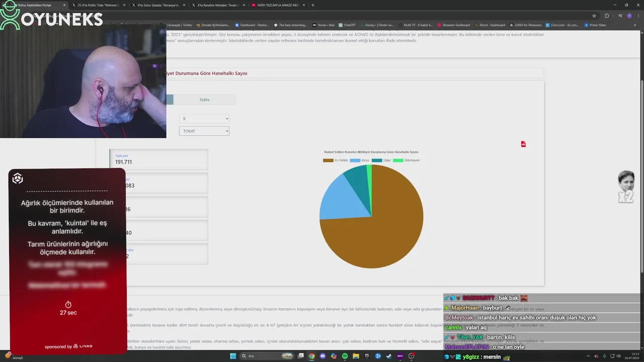Open a new browser tab
The image size is (644, 362).
pos(313,5)
